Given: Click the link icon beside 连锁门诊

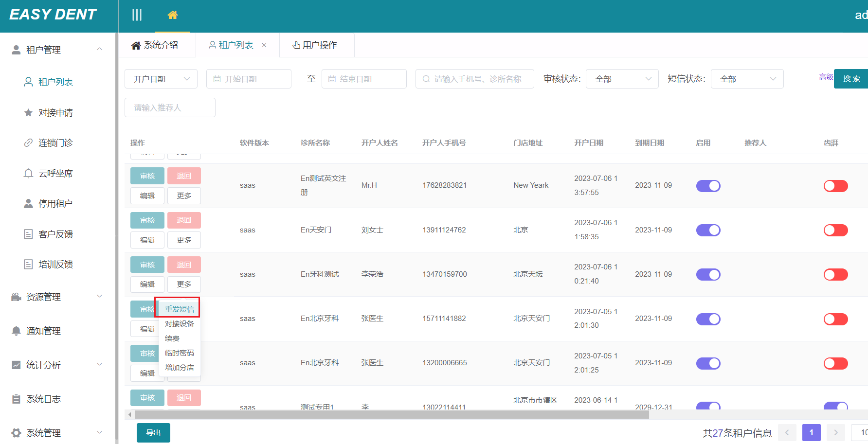Looking at the screenshot, I should coord(29,142).
